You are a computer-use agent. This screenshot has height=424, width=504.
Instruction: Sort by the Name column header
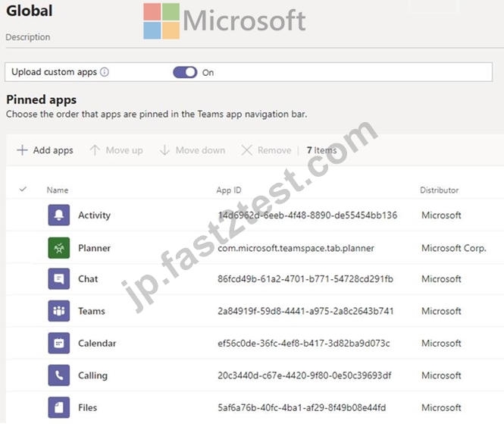tap(58, 190)
